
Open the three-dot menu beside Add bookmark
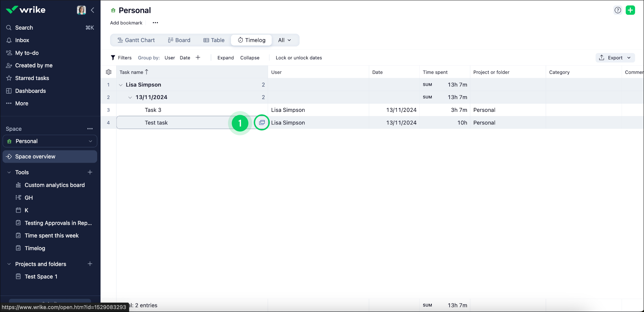[x=155, y=23]
